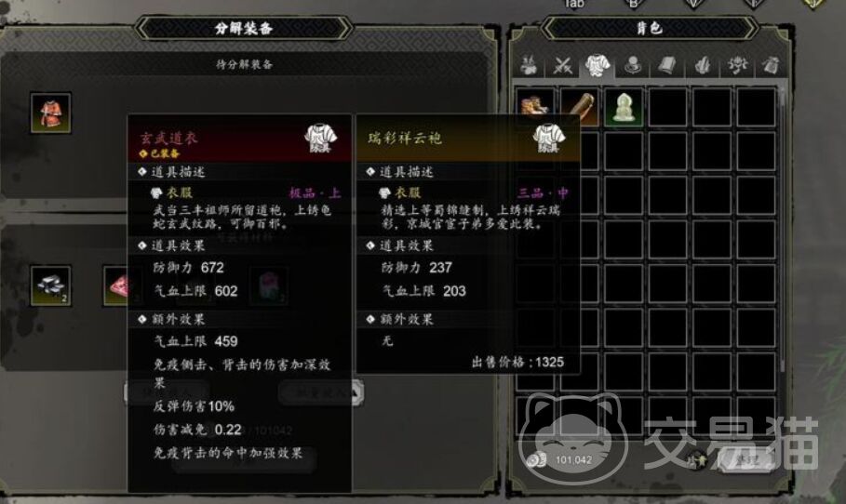846x504 pixels.
Task: Open the flower ornament category
Action: click(x=736, y=66)
